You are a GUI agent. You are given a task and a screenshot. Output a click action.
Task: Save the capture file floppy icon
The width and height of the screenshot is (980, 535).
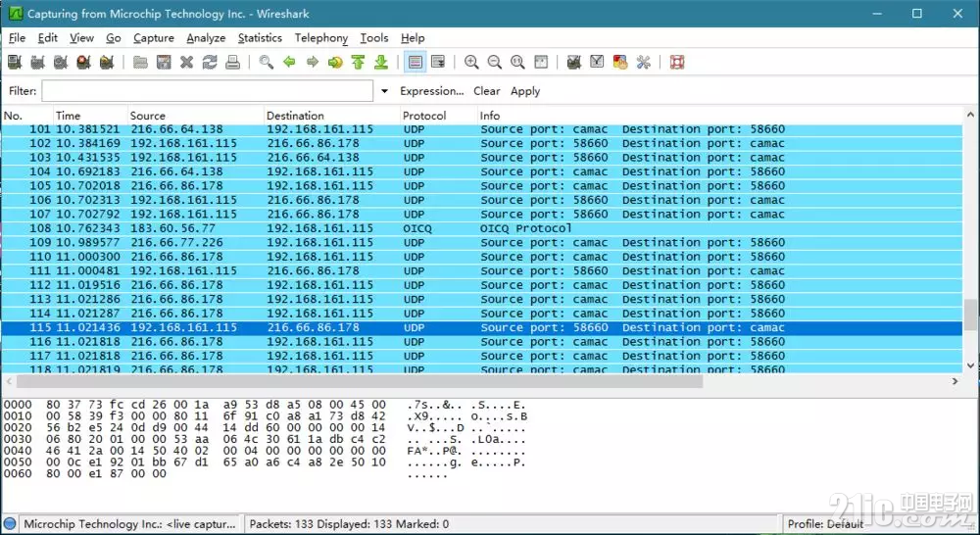point(164,62)
